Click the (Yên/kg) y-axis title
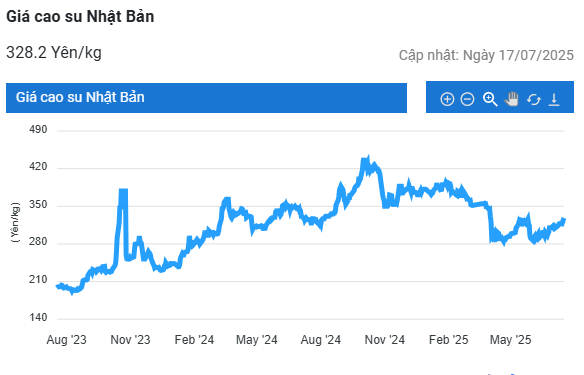Screen dimensions: 584x375 pyautogui.click(x=15, y=223)
